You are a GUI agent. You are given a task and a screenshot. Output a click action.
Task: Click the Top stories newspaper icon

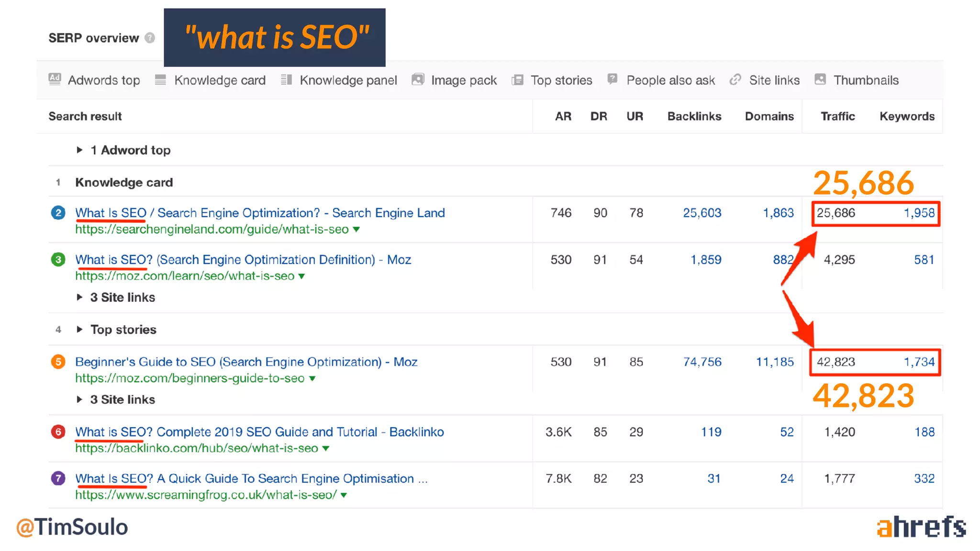[x=517, y=80]
